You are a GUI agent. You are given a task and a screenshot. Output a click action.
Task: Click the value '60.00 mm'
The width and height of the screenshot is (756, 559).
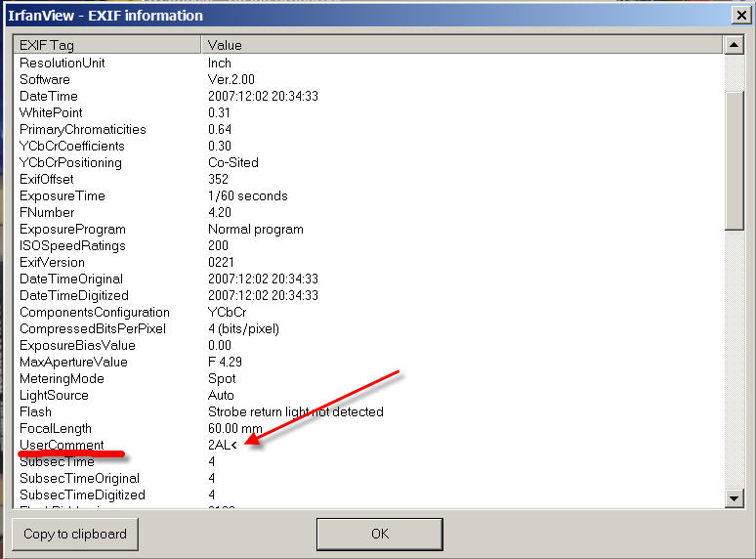click(234, 429)
